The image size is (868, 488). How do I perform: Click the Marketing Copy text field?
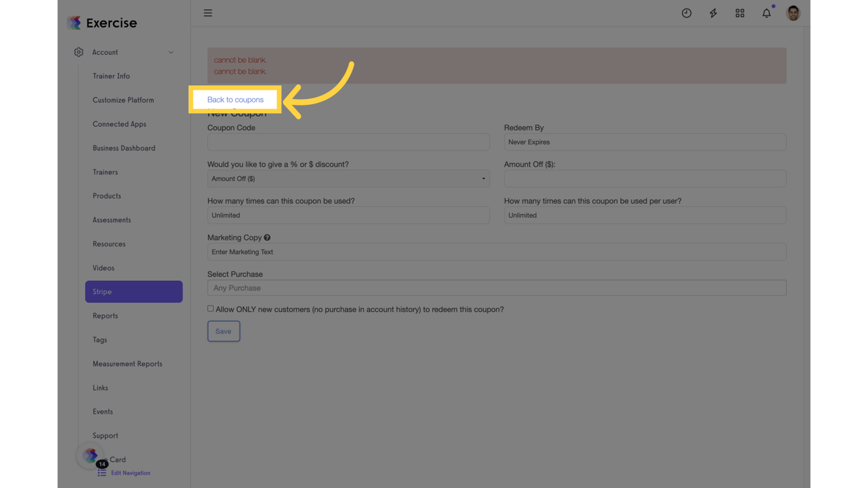497,252
